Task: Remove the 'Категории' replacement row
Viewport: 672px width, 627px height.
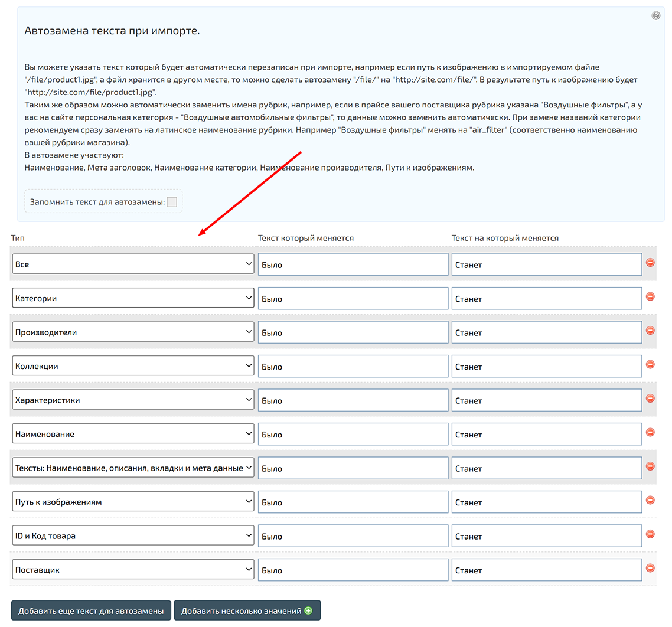Action: [x=650, y=298]
